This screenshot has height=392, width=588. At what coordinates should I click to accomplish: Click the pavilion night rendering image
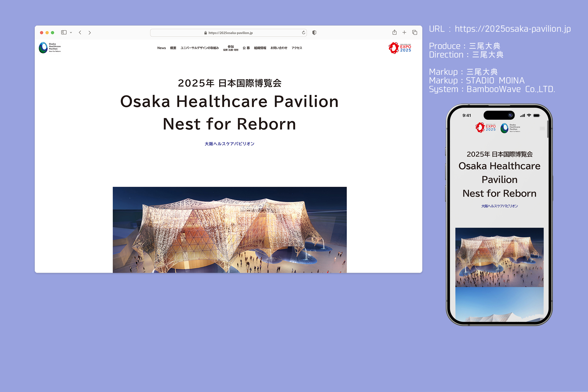229,230
